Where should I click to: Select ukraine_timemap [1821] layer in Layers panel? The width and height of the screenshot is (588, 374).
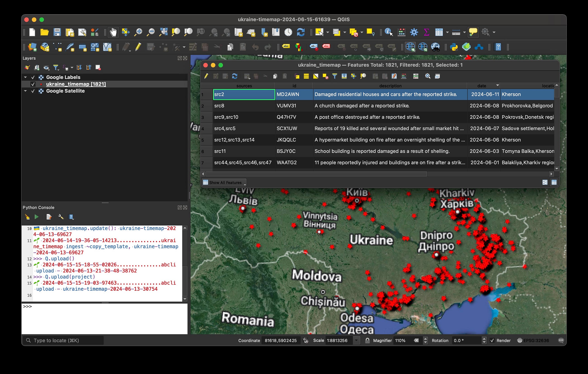click(76, 84)
